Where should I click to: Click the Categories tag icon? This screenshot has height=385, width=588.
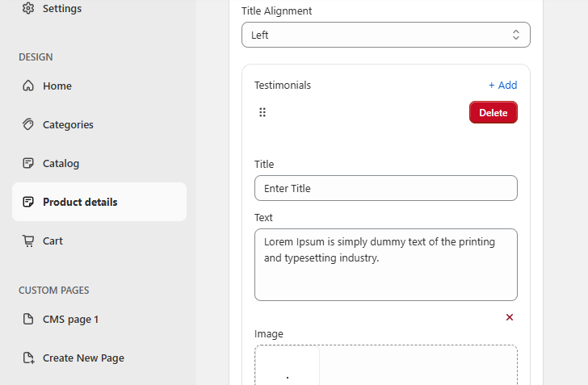pyautogui.click(x=28, y=124)
